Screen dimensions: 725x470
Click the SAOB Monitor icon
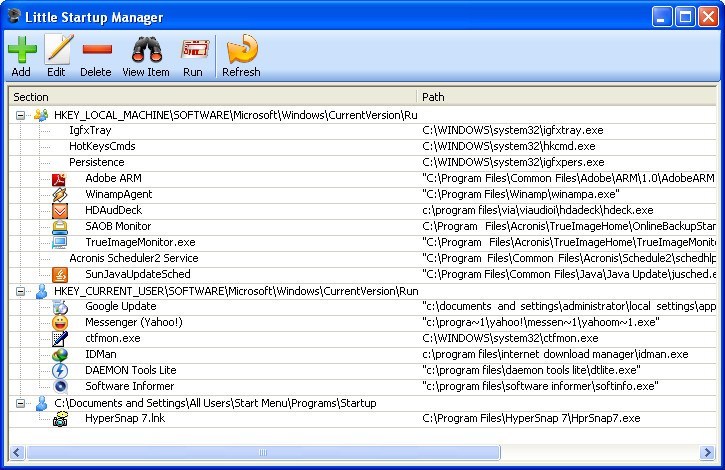coord(59,227)
